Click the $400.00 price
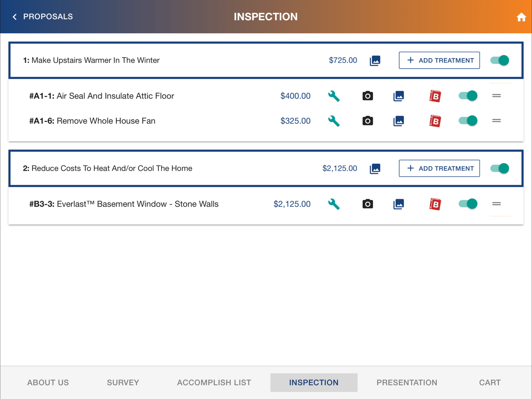 tap(295, 96)
